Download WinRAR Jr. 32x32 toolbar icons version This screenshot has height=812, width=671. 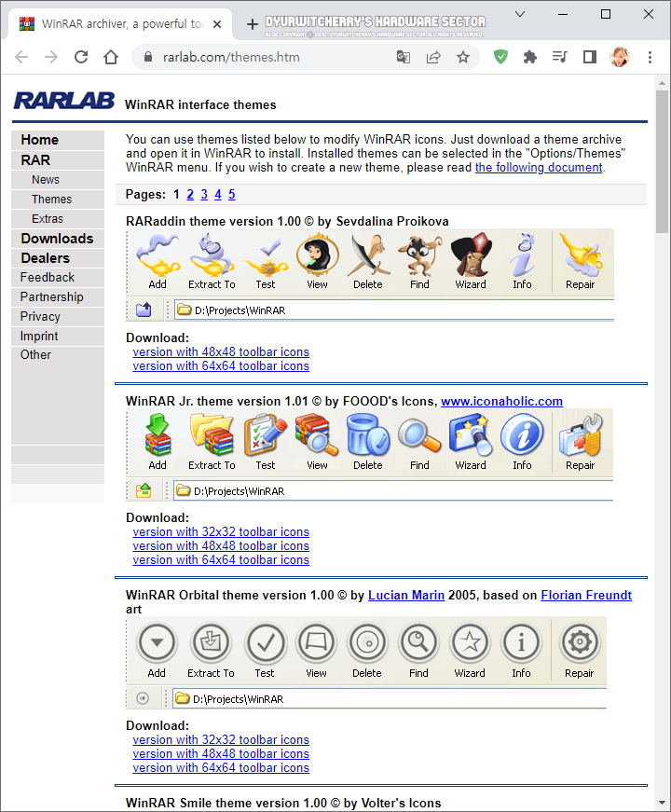click(221, 531)
